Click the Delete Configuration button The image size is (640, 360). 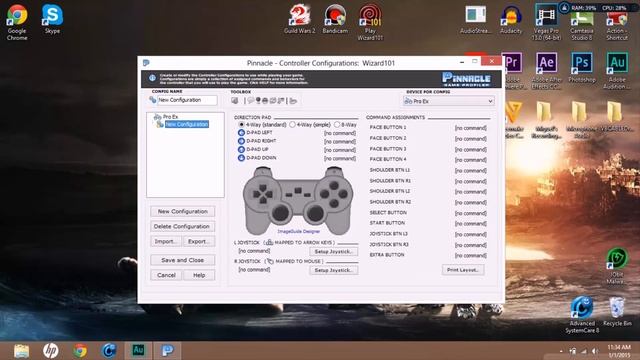tap(182, 226)
